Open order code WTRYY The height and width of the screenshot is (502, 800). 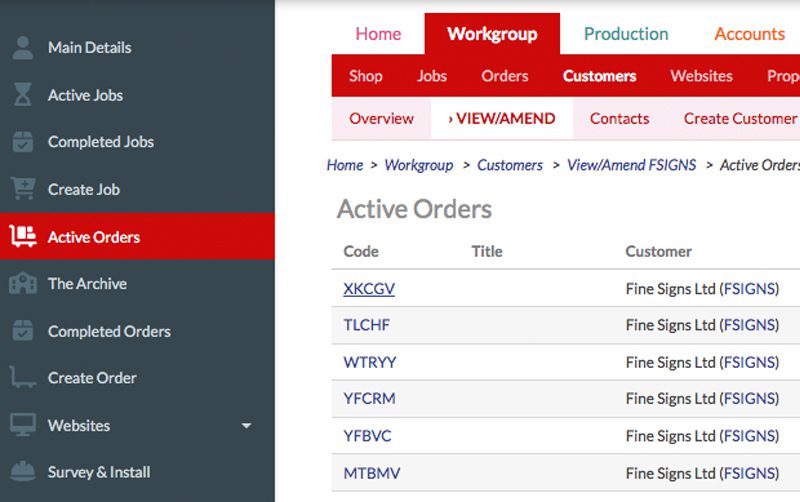coord(370,362)
